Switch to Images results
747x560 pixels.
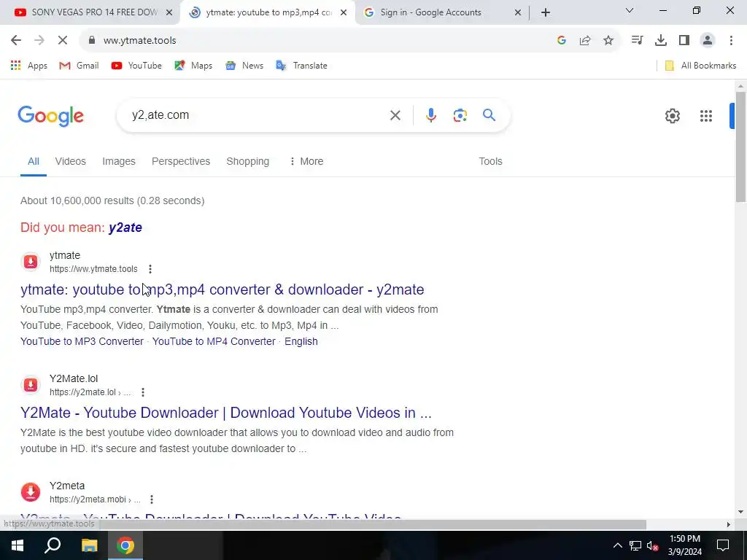[x=119, y=161]
